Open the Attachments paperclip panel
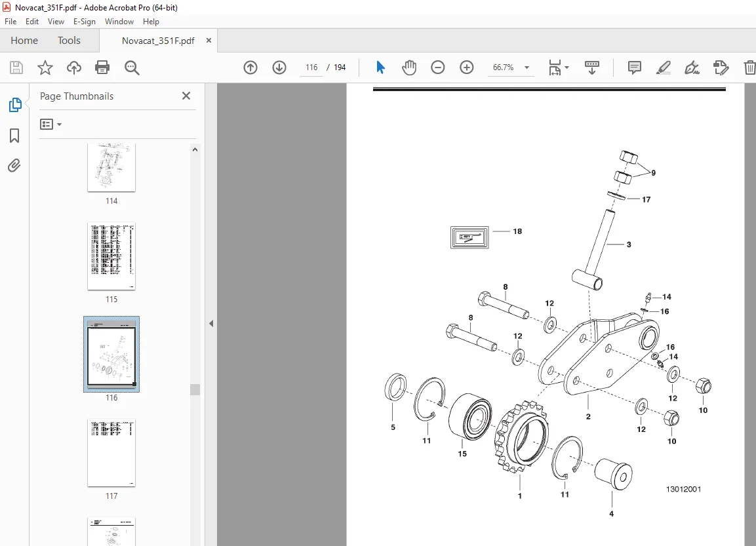The height and width of the screenshot is (546, 756). pos(14,166)
